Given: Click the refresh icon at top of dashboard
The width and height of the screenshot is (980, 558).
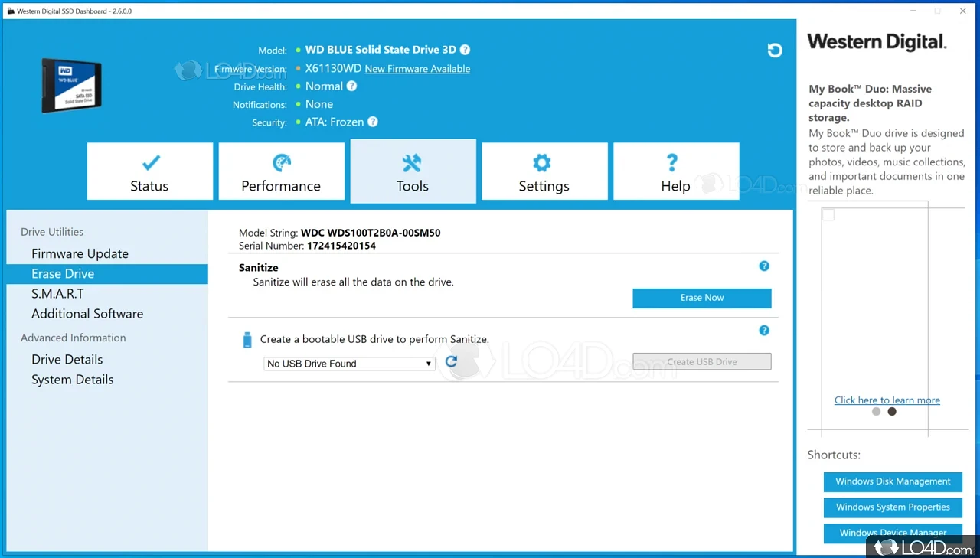Looking at the screenshot, I should coord(775,51).
